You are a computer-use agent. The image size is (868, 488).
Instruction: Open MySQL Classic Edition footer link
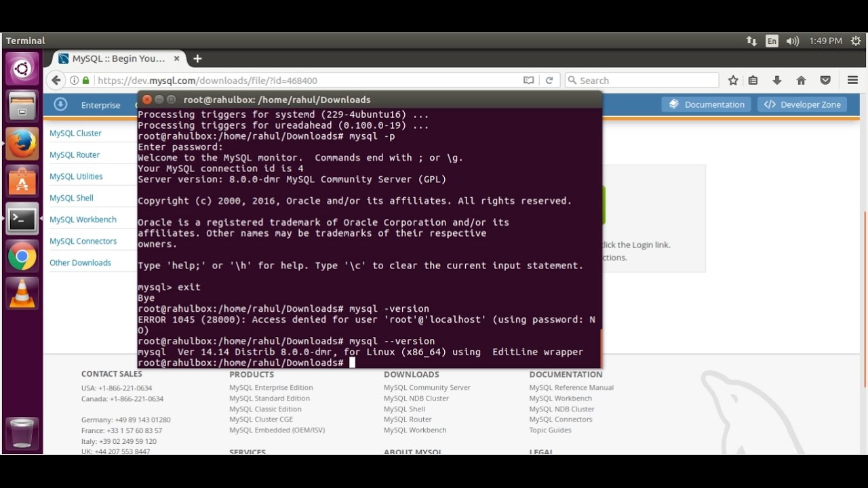[x=265, y=409]
